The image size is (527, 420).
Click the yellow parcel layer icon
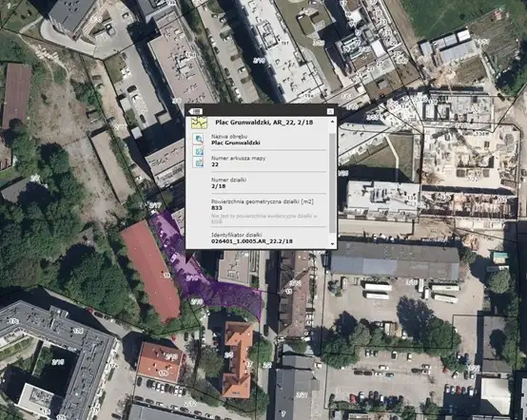pyautogui.click(x=199, y=123)
